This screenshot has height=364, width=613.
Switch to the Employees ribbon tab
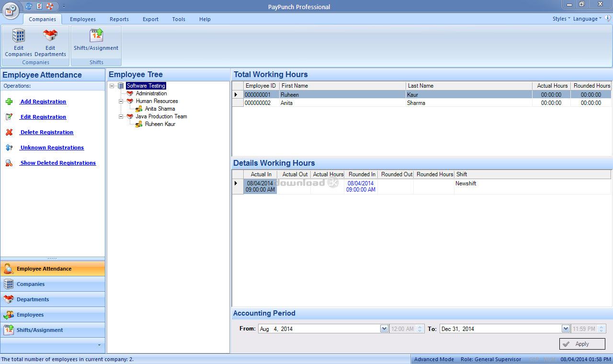(x=83, y=19)
